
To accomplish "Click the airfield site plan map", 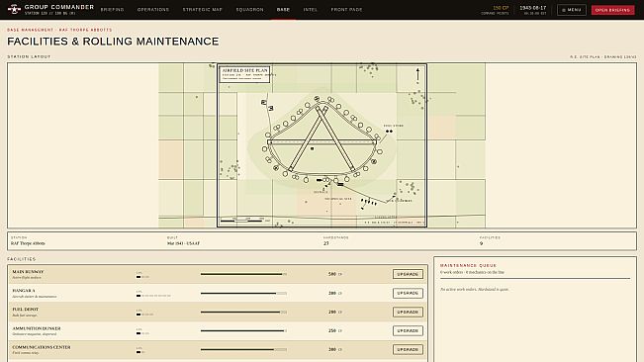I will [x=322, y=145].
